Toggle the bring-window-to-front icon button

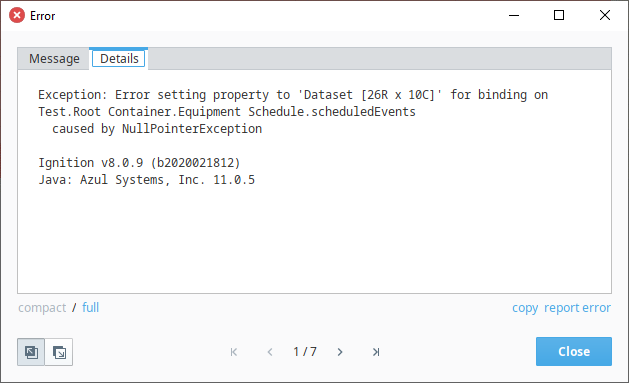pyautogui.click(x=31, y=352)
